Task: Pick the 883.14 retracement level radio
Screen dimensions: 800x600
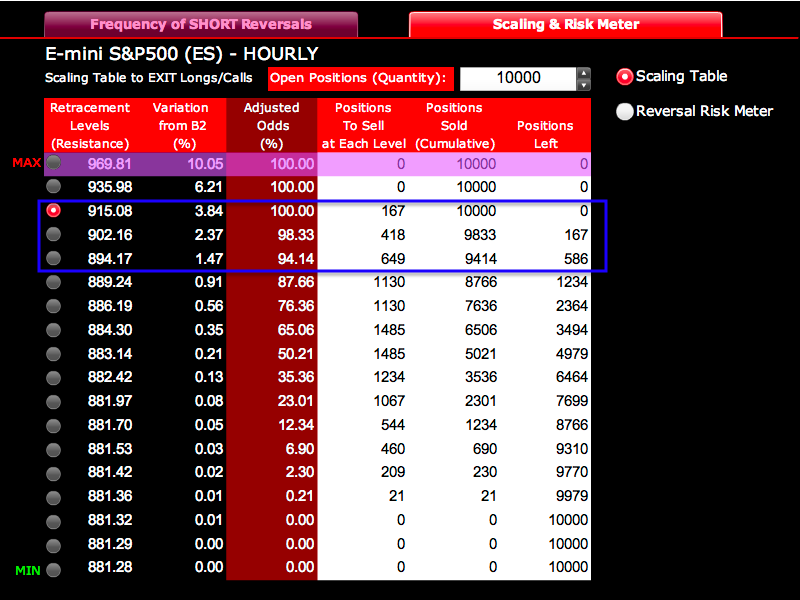Action: (x=53, y=354)
